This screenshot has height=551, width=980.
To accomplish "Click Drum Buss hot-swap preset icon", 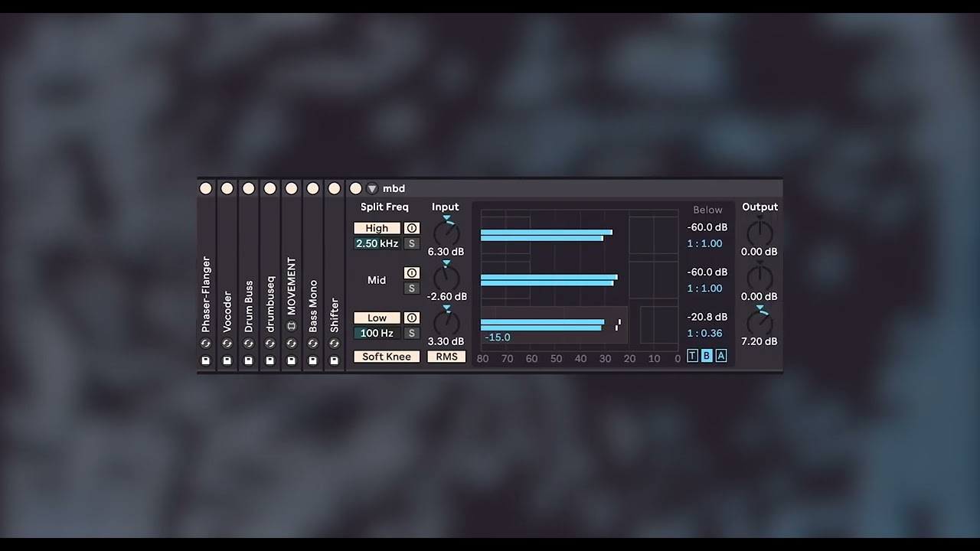I will point(248,344).
